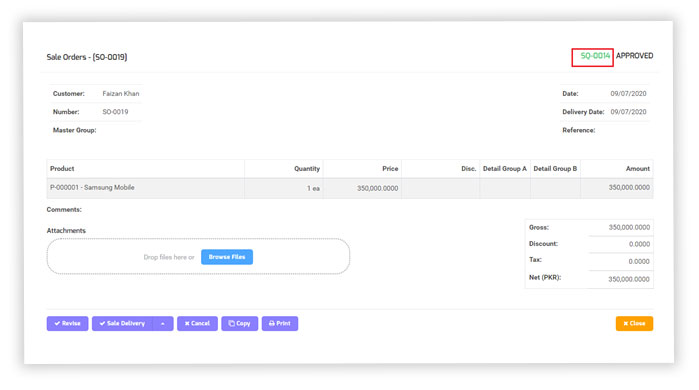This screenshot has height=390, width=699.
Task: Click the Amount column header
Action: [x=617, y=168]
